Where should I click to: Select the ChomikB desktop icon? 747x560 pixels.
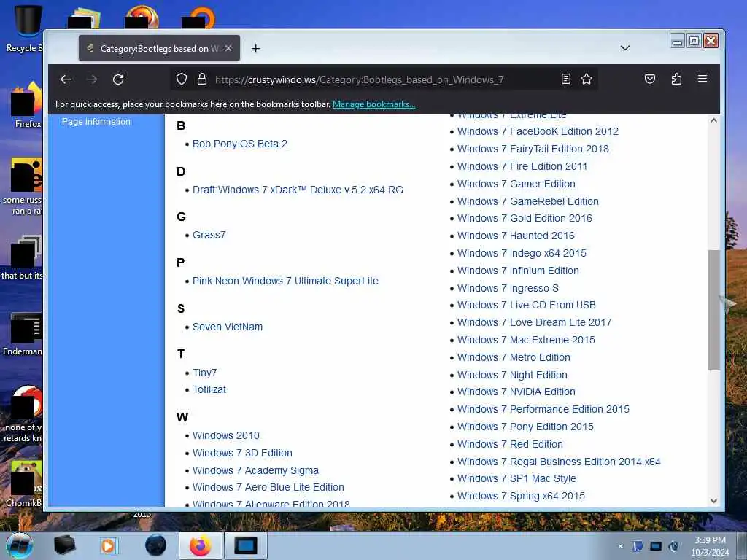tap(25, 483)
